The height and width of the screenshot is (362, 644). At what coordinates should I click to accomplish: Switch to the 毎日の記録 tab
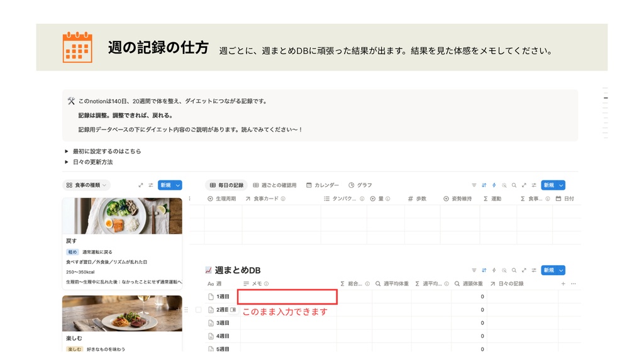(x=226, y=185)
